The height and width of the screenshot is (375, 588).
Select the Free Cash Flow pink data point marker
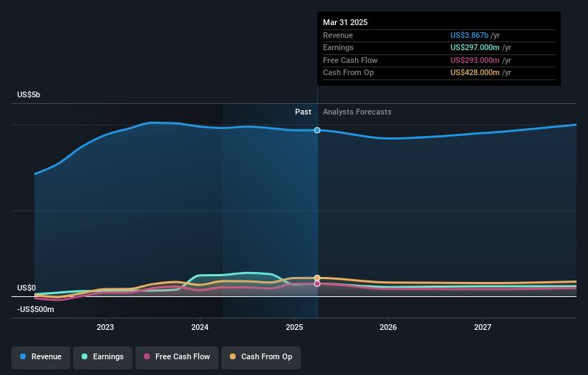pyautogui.click(x=317, y=283)
